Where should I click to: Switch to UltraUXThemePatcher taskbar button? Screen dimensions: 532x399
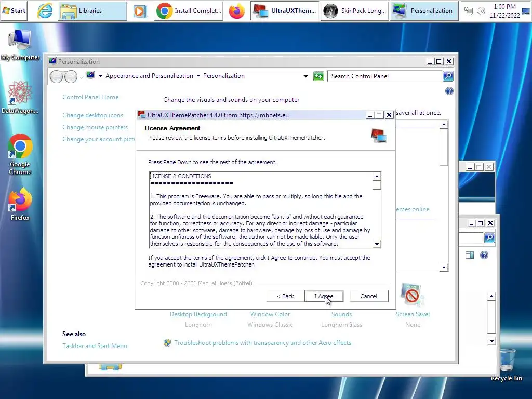[285, 10]
